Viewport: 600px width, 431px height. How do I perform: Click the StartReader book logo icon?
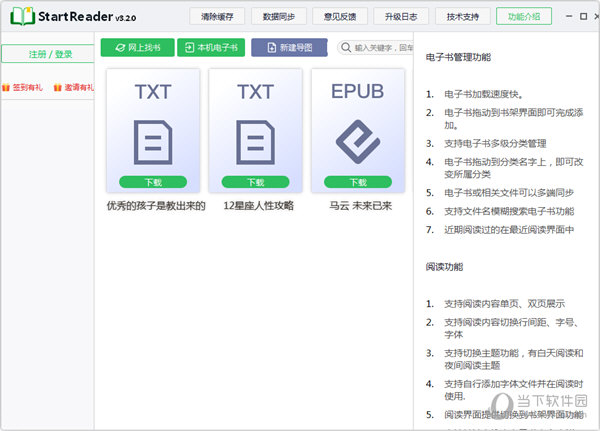coord(22,17)
